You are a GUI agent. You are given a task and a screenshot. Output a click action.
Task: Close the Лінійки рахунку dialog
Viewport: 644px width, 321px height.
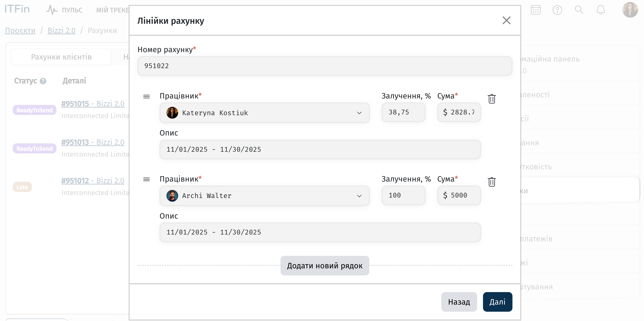click(x=506, y=21)
